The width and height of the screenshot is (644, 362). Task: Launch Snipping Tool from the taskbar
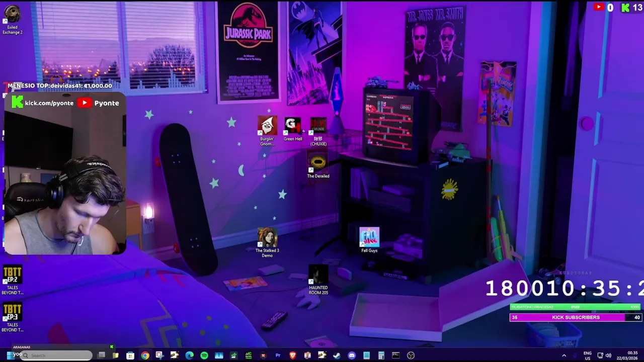pos(159,355)
